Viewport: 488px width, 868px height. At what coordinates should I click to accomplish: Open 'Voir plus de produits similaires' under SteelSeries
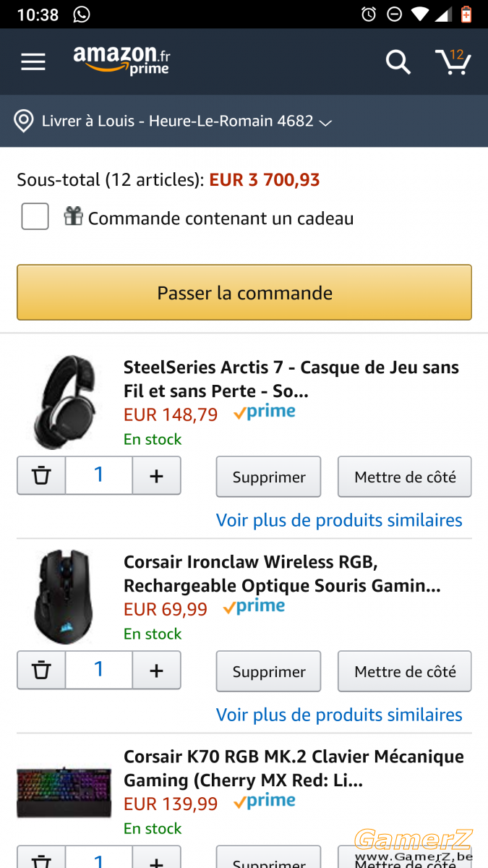point(339,520)
